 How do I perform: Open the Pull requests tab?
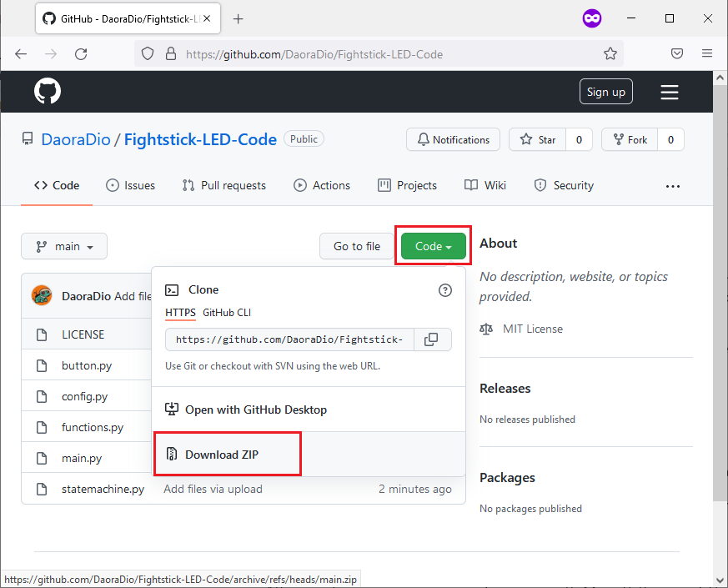[x=224, y=185]
